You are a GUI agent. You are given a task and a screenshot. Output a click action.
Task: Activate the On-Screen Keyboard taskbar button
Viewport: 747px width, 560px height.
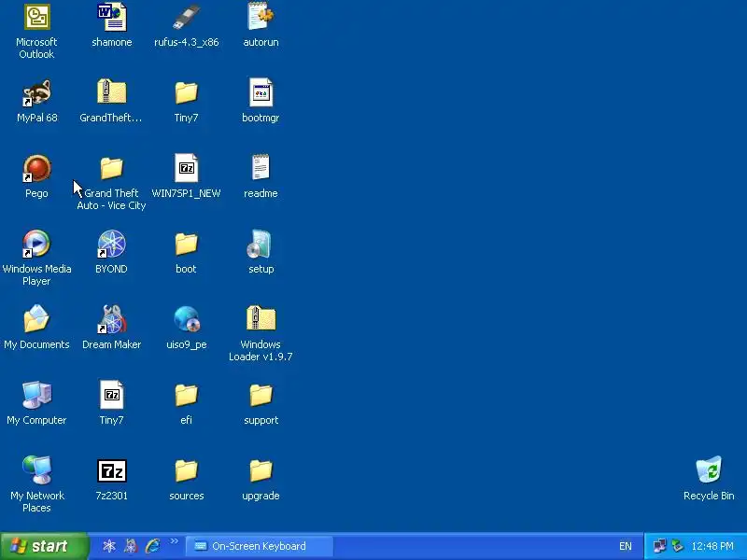pos(260,546)
